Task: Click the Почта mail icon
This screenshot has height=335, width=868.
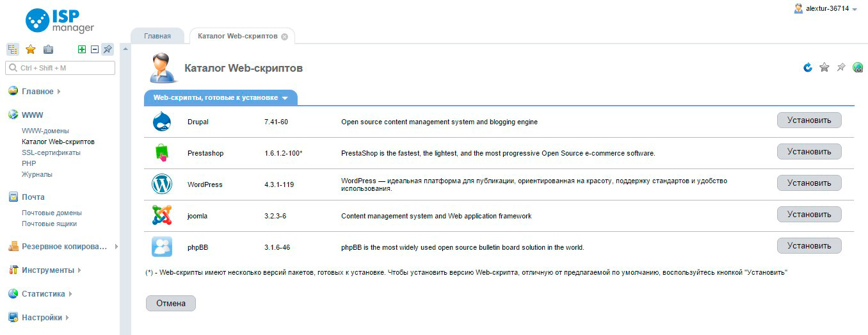Action: pos(13,197)
